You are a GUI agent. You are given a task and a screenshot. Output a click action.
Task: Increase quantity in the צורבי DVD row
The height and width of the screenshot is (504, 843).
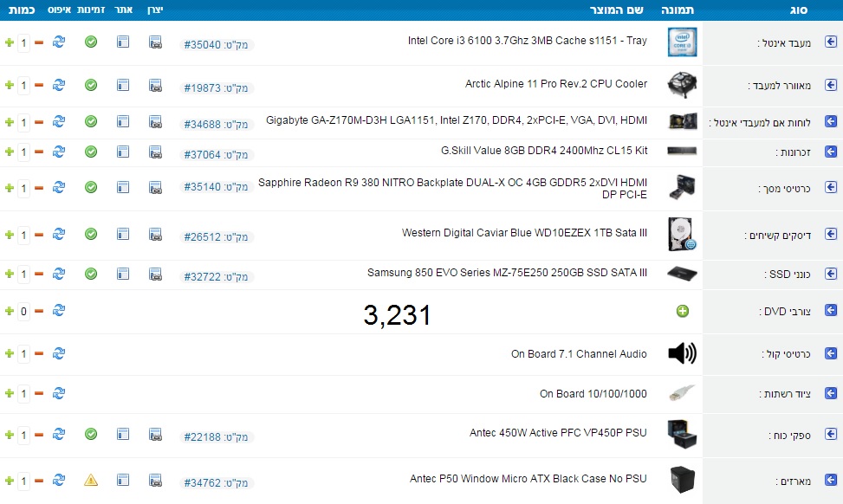pyautogui.click(x=10, y=311)
